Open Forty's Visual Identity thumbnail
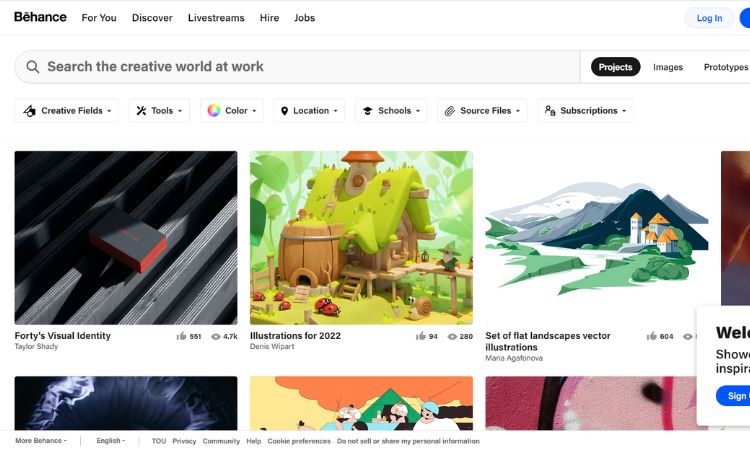This screenshot has width=750, height=450. (x=126, y=238)
